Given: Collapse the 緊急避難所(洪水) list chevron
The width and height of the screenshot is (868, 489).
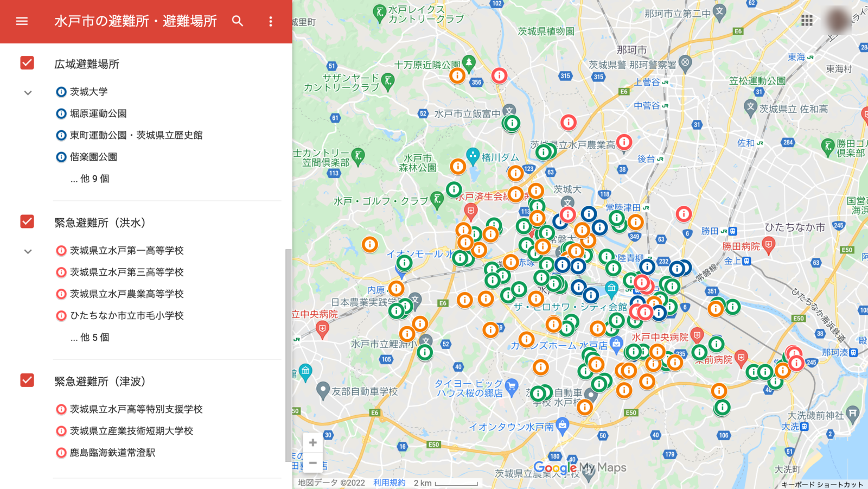Looking at the screenshot, I should coord(28,251).
